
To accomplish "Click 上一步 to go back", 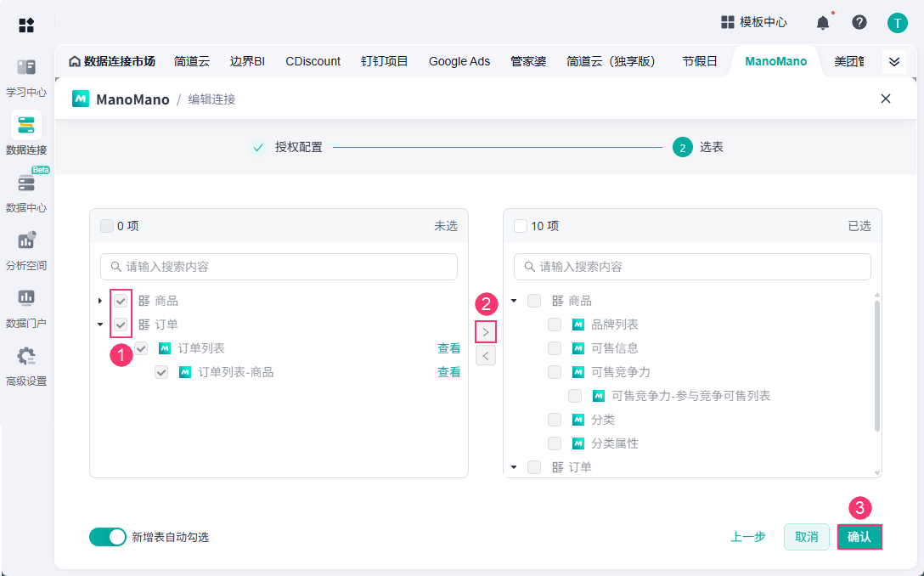I will (748, 537).
